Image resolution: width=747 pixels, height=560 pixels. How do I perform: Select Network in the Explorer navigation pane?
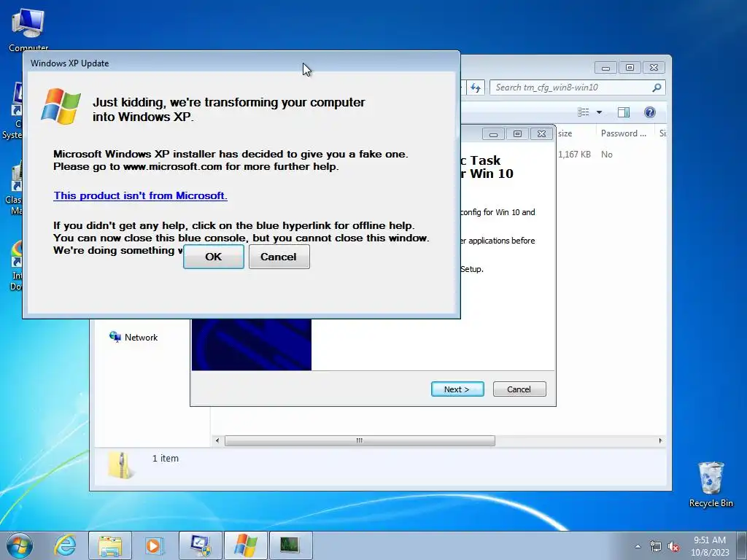click(x=133, y=337)
